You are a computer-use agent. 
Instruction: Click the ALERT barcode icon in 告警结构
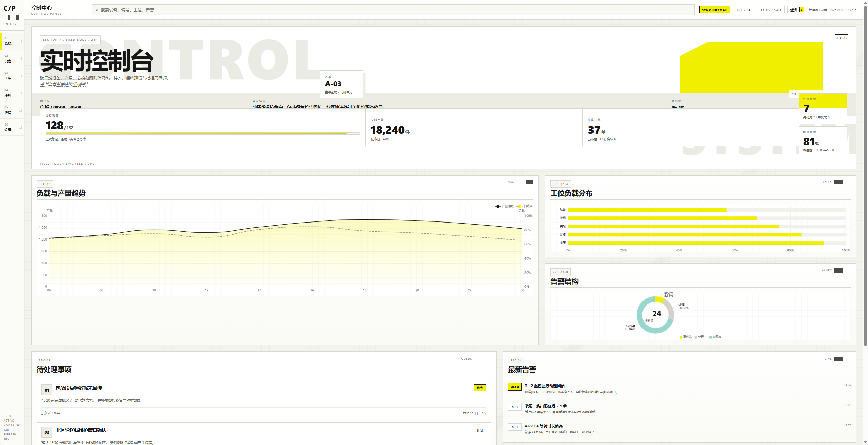tap(842, 270)
